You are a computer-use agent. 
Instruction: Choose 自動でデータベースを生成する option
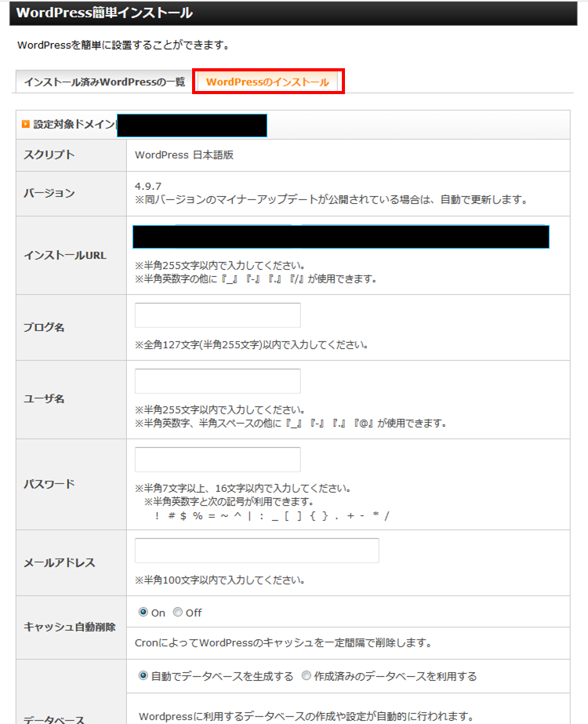pyautogui.click(x=143, y=676)
